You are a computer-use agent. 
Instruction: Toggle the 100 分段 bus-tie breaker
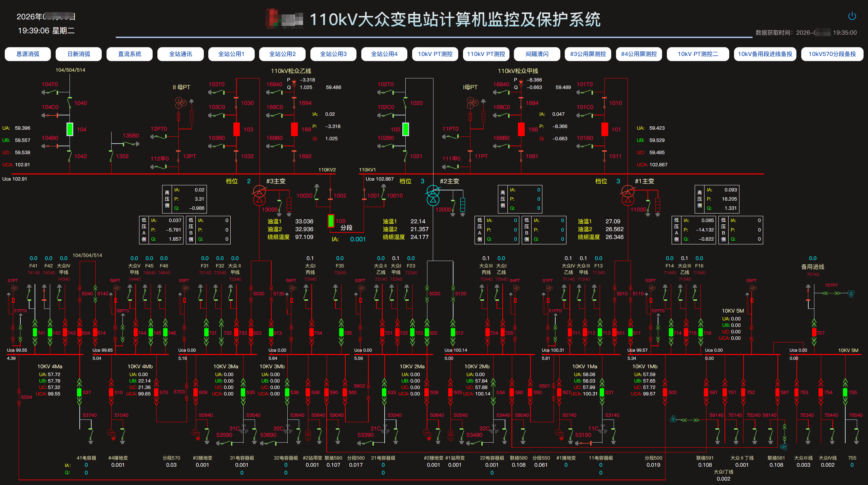click(x=331, y=221)
